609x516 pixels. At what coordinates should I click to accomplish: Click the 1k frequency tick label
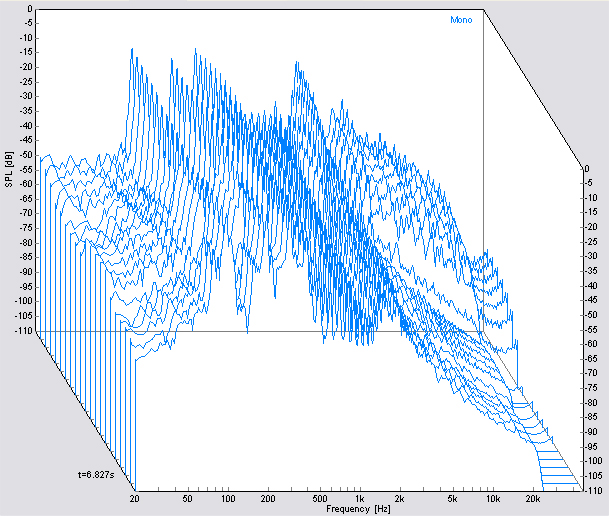click(360, 499)
